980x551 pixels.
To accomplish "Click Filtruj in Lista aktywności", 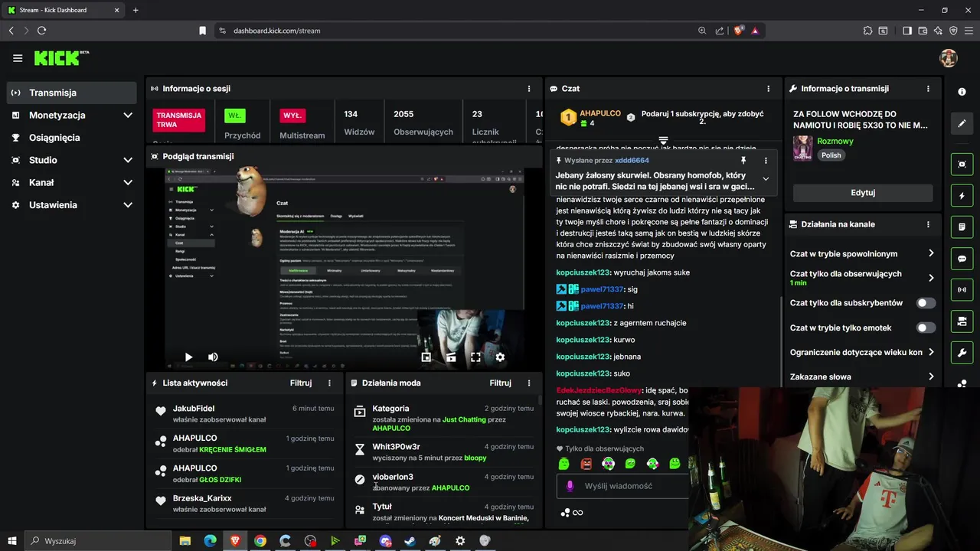I will click(x=301, y=383).
